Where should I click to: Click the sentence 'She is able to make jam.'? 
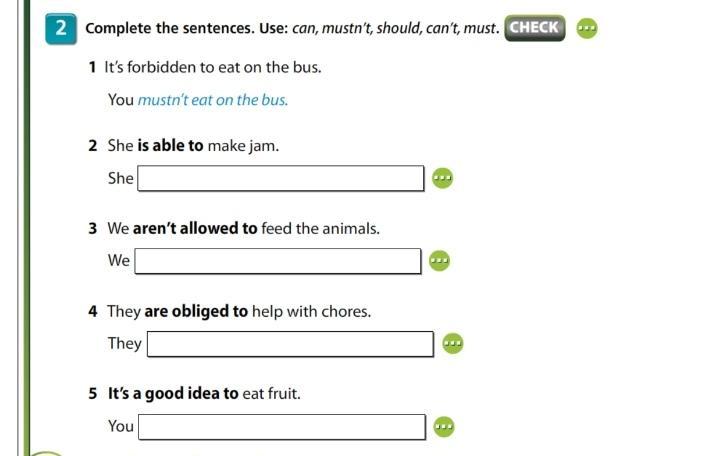pos(192,146)
